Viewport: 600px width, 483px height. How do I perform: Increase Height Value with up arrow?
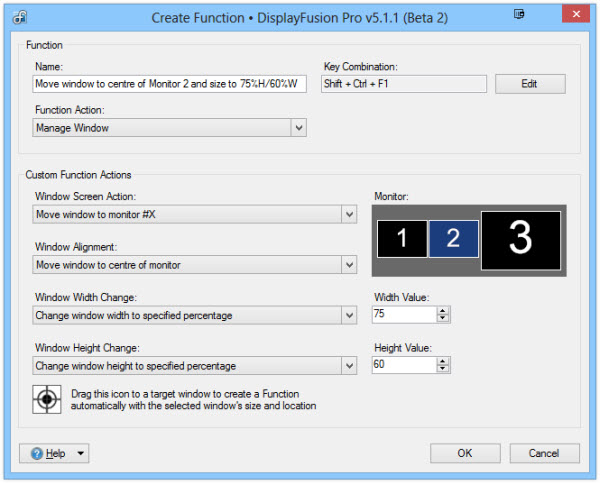[x=443, y=361]
